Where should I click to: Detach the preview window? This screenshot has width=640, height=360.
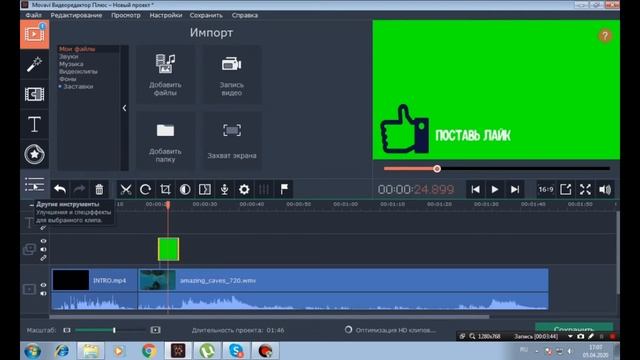coord(565,189)
